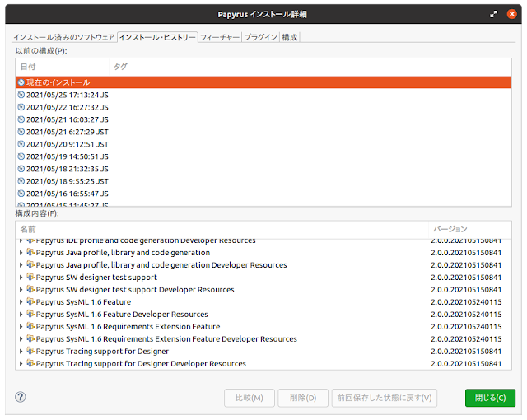Click the clock icon beside 2021/05/22 16:27:32
The height and width of the screenshot is (420, 527).
21,107
